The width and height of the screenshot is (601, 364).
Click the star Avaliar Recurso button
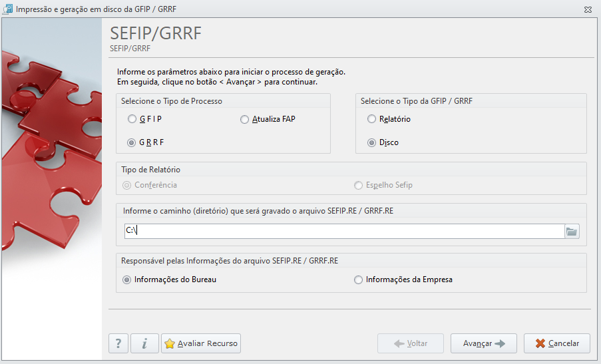coord(201,343)
